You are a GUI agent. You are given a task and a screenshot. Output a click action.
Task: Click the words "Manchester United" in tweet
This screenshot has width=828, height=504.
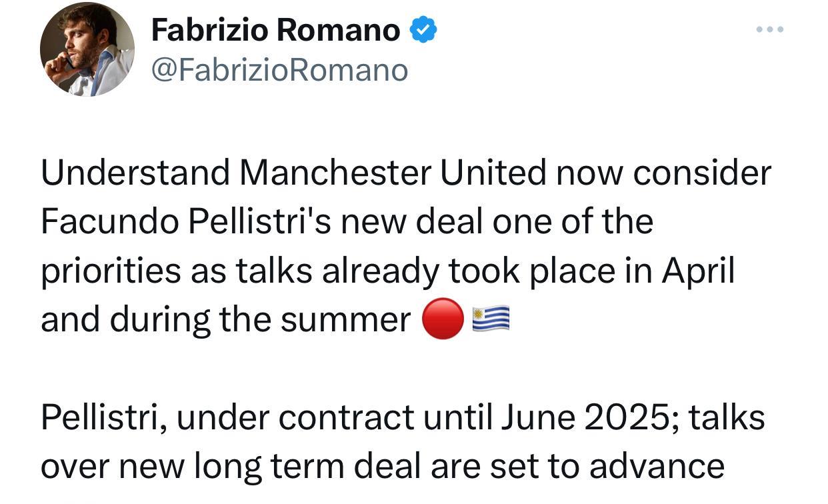pos(393,173)
